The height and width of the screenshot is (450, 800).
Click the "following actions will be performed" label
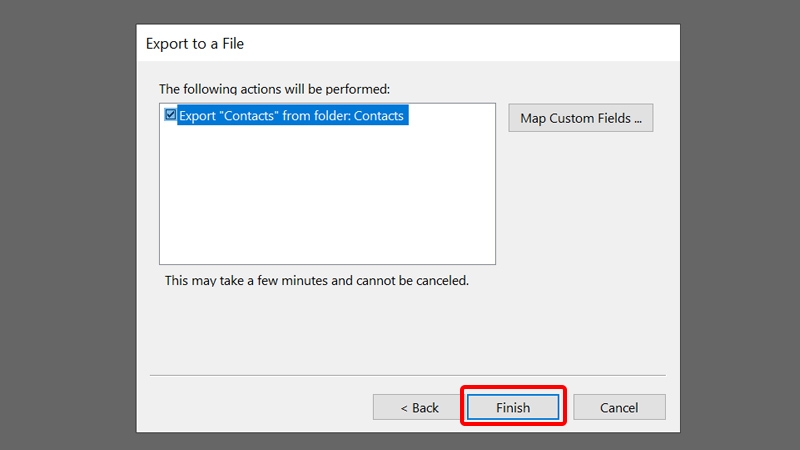(274, 89)
